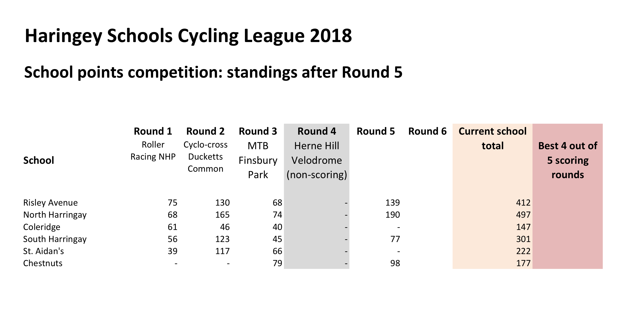Select the St. Aidan's school name
The image size is (644, 319).
(44, 251)
